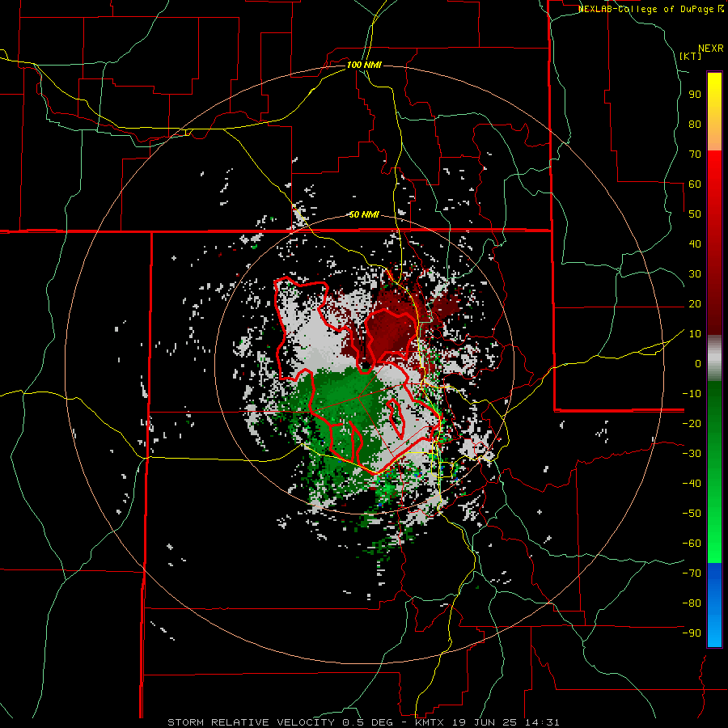The image size is (728, 728).
Task: Click the '-60' value on the velocity scale
Action: (692, 544)
